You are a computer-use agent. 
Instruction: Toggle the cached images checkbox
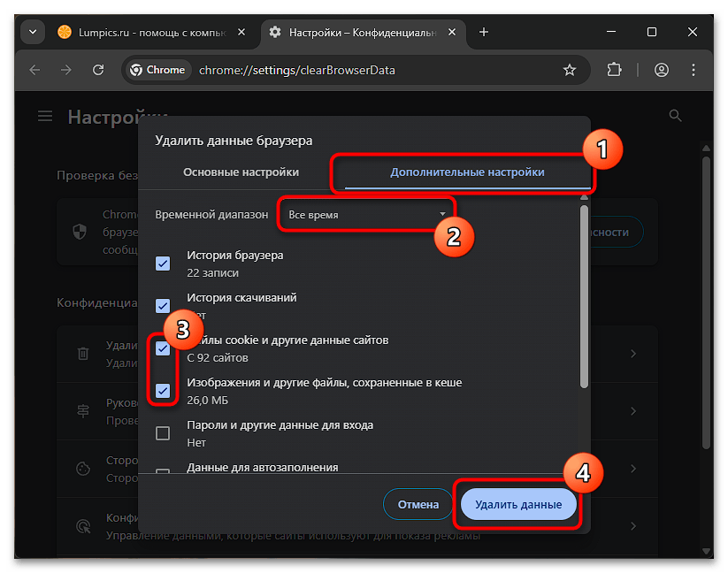click(x=163, y=390)
